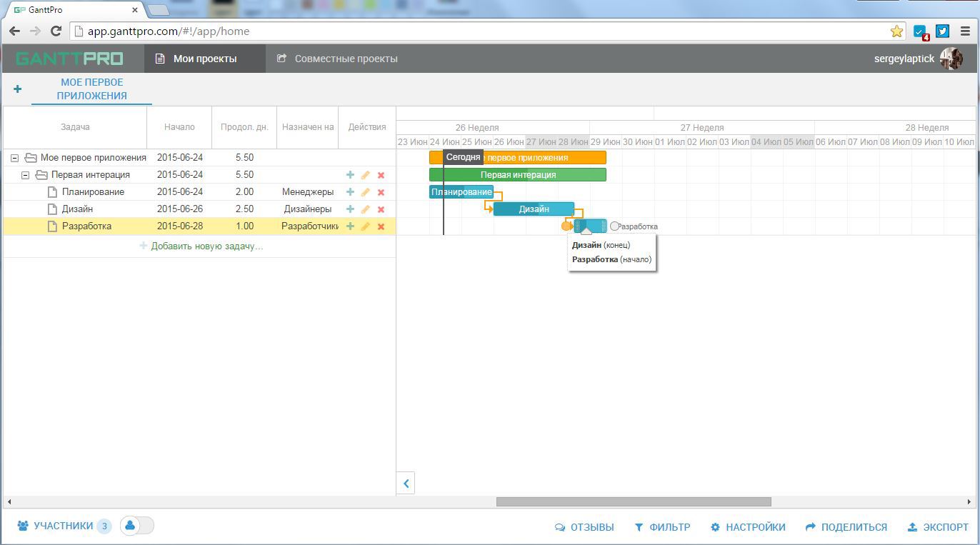The width and height of the screenshot is (980, 545).
Task: Open user avatar for sergeylaptick
Action: click(x=951, y=59)
